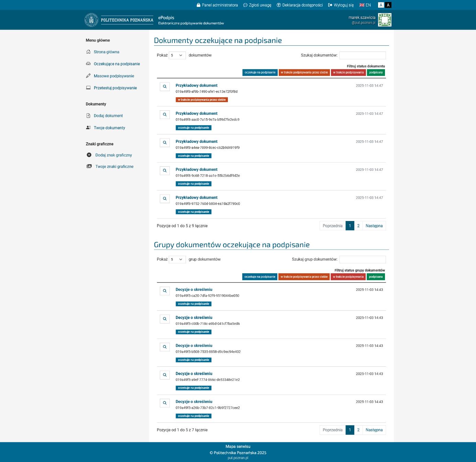This screenshot has width=476, height=462.
Task: Click the Szukaj dokumentów search field
Action: coord(362,55)
